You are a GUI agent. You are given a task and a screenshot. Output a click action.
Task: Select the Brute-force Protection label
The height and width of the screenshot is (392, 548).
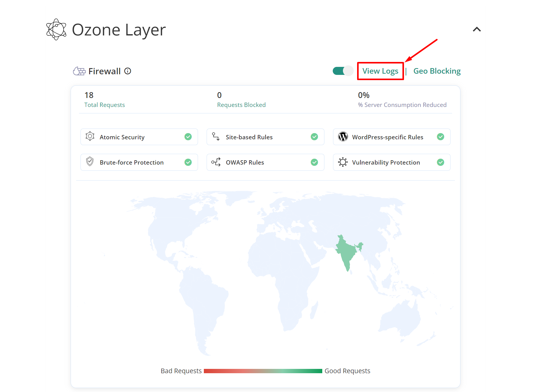point(132,162)
